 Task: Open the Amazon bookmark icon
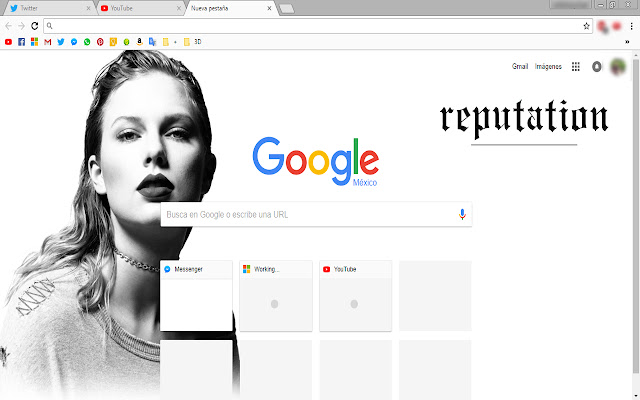(140, 42)
